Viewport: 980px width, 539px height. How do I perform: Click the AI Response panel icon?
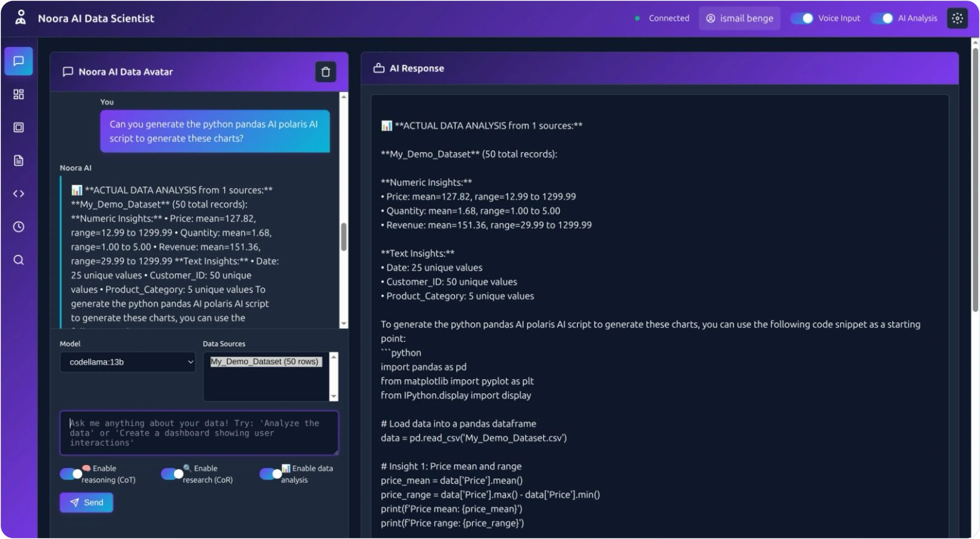379,68
